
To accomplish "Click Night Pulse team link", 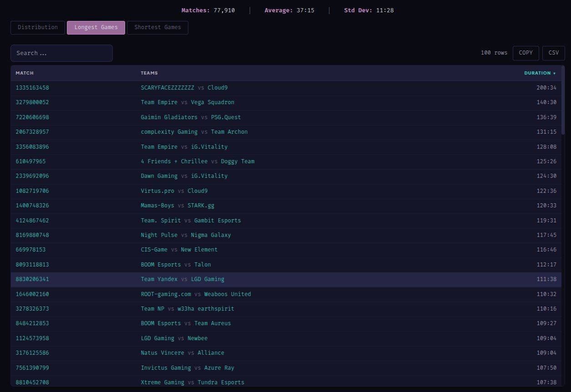I will pyautogui.click(x=159, y=235).
